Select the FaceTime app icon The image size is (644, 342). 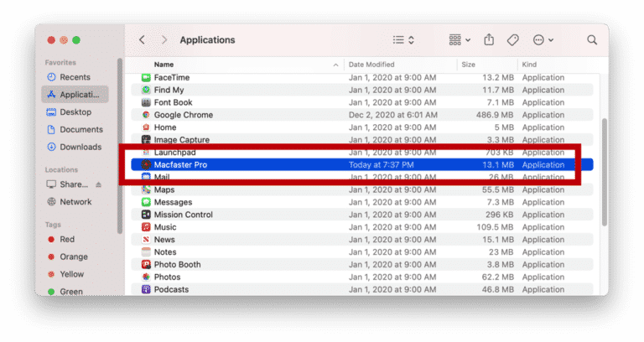(x=146, y=78)
